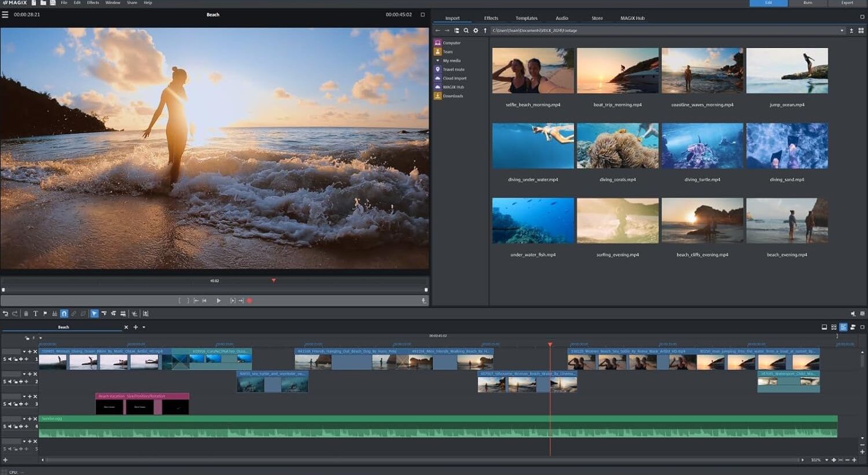The width and height of the screenshot is (868, 475).
Task: Open the range marker flag tool
Action: [x=45, y=313]
